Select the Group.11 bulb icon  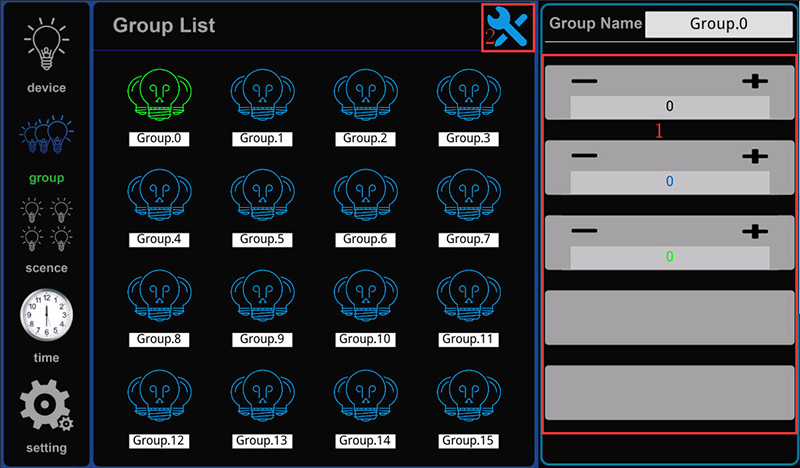468,295
